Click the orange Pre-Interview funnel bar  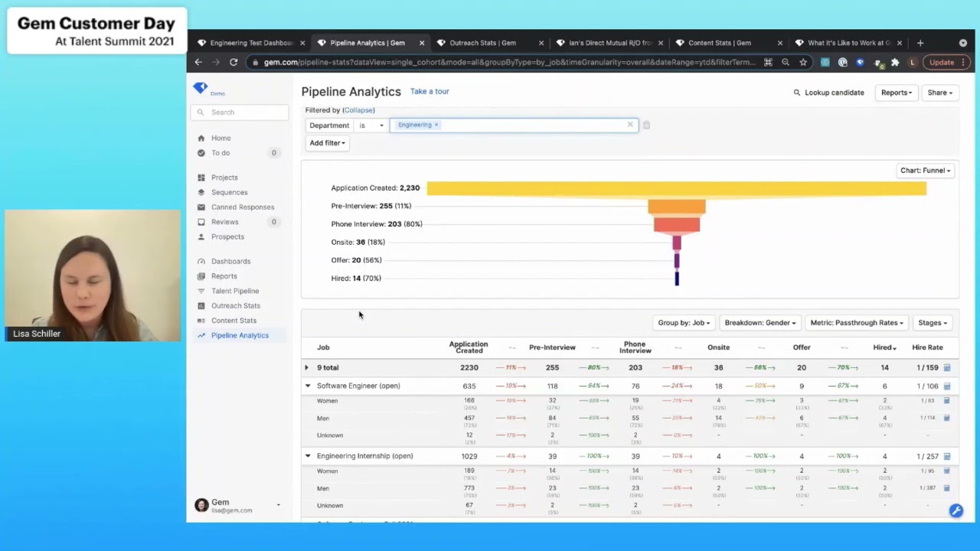click(x=677, y=207)
